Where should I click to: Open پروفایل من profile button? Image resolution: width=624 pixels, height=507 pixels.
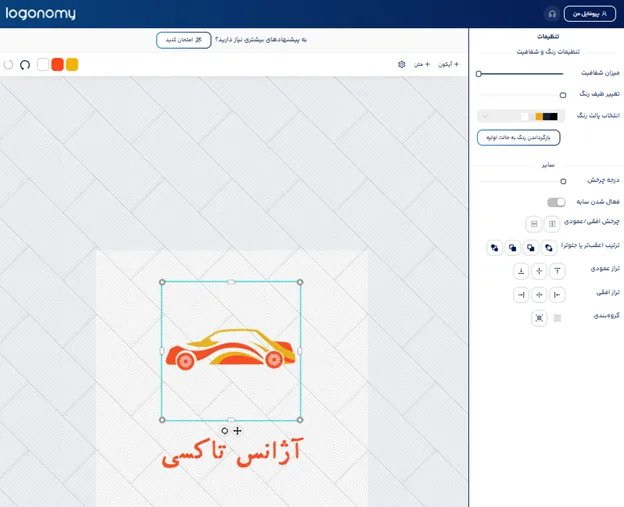590,14
